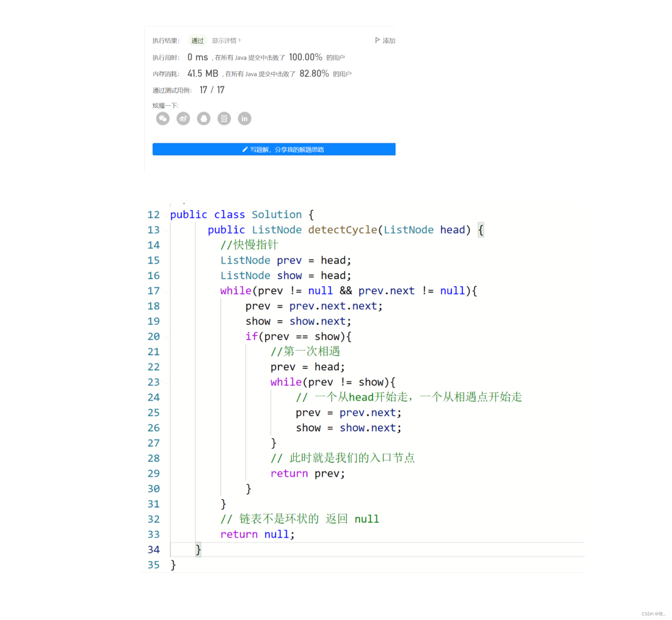Image resolution: width=672 pixels, height=620 pixels.
Task: Collapse code fold arrow at line 13
Action: click(x=165, y=230)
